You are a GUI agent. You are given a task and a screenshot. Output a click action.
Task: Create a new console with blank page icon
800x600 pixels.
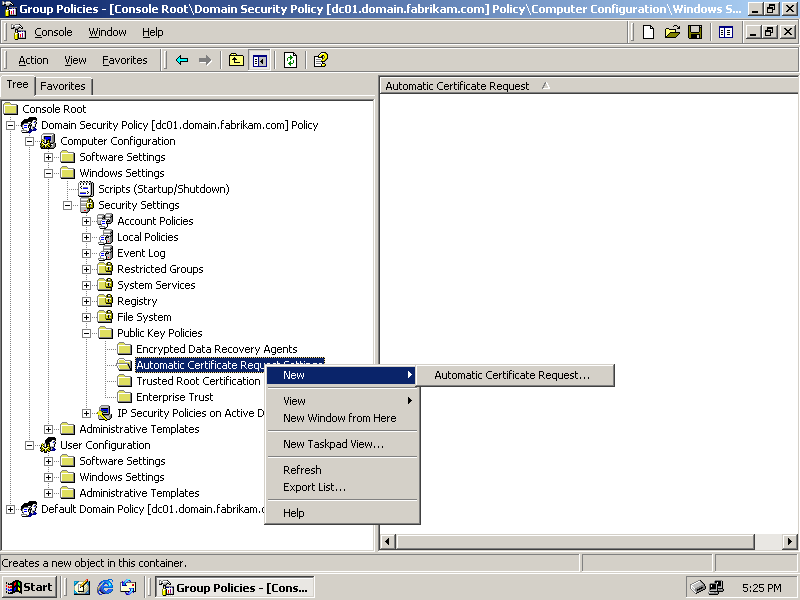tap(649, 32)
